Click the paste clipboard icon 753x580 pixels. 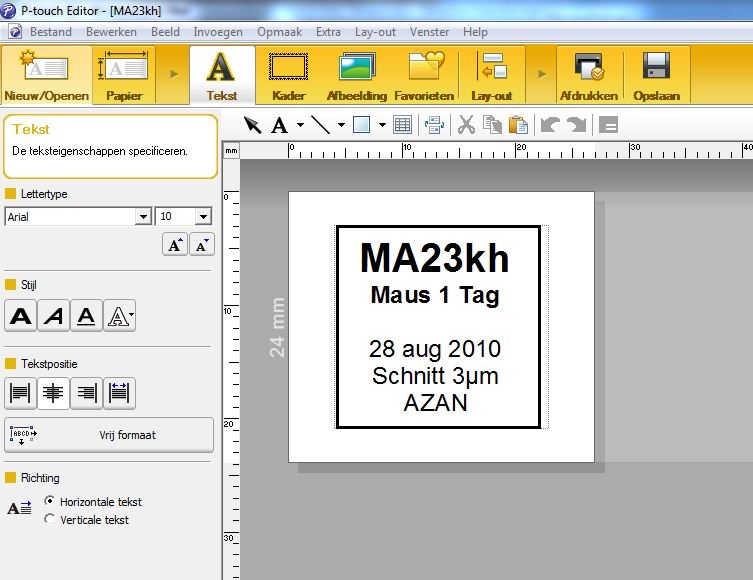point(517,125)
